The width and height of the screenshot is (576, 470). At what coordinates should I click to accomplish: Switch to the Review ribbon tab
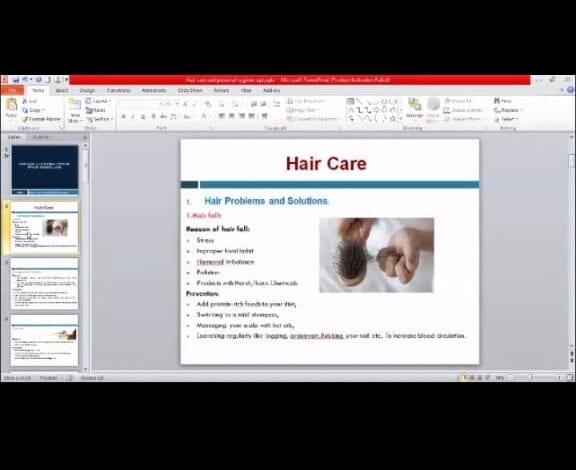(x=221, y=90)
